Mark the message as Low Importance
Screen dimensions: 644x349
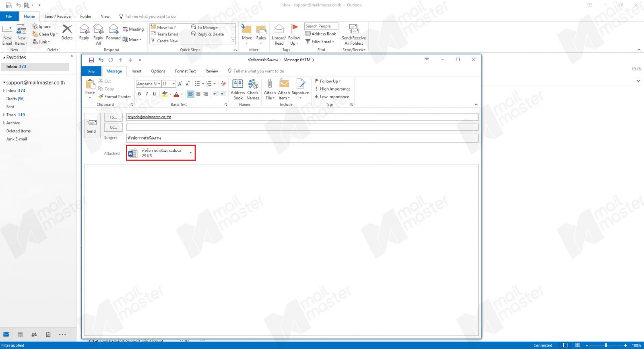[332, 97]
